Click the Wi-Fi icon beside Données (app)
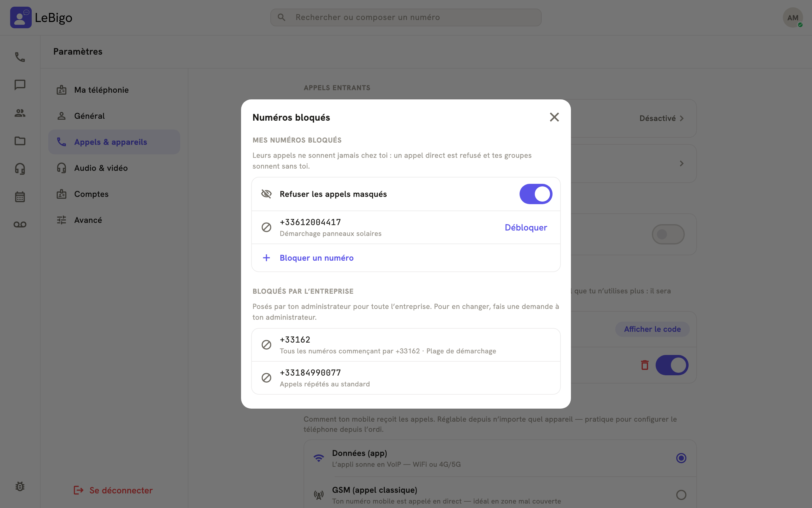This screenshot has height=508, width=812. 318,458
